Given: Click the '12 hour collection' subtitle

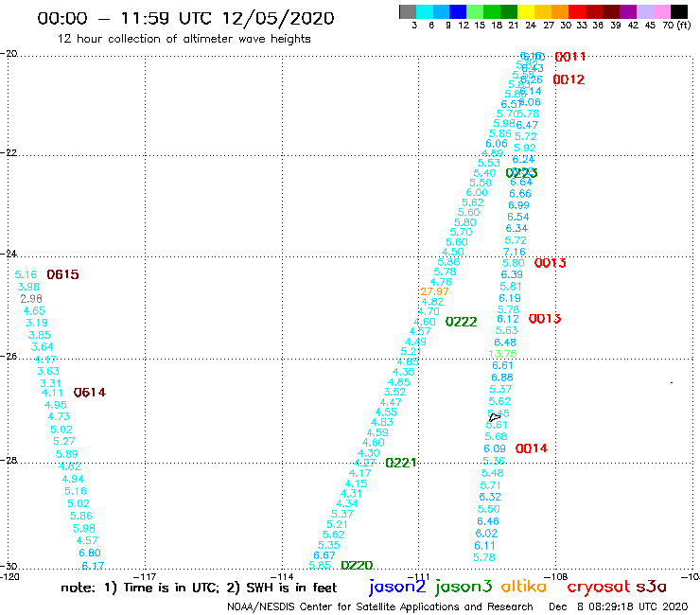Looking at the screenshot, I should [x=184, y=39].
